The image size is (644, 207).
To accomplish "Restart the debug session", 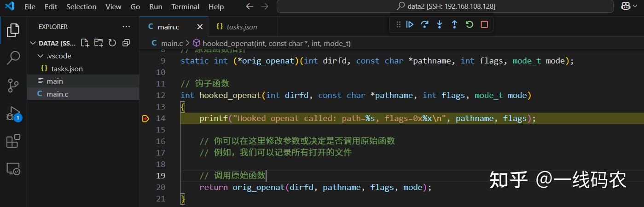I will click(x=470, y=24).
